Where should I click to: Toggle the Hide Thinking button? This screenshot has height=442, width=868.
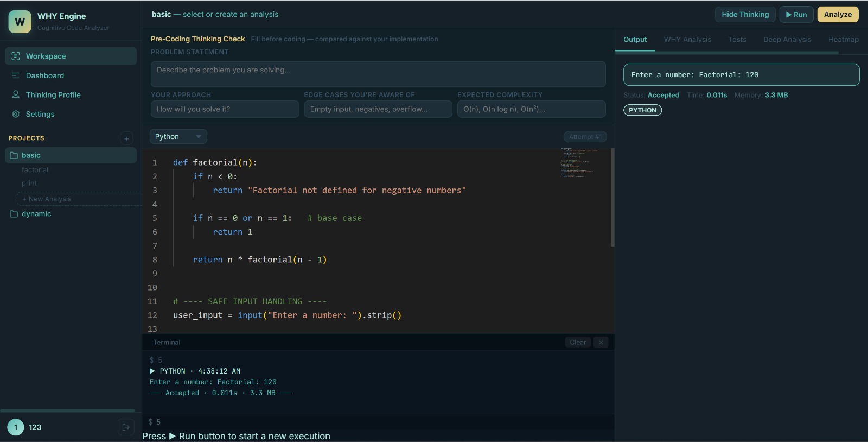(x=745, y=15)
